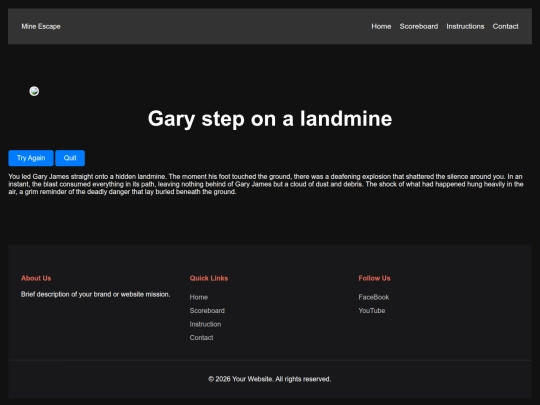540x405 pixels.
Task: Click the Mine Escape site title
Action: point(41,27)
